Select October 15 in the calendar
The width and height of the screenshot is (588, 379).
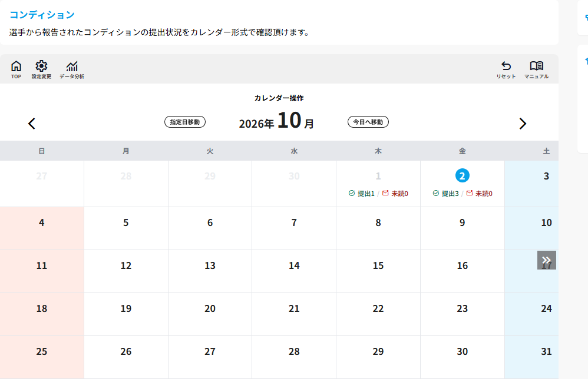(x=378, y=265)
